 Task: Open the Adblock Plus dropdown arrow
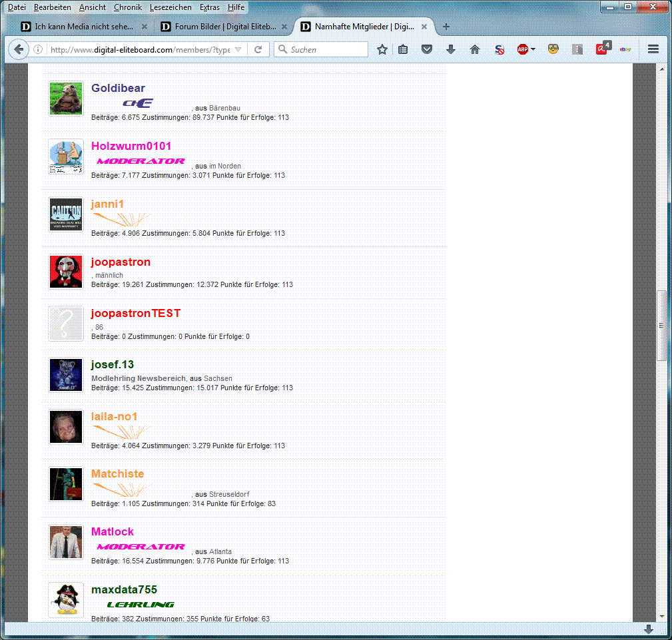(533, 50)
